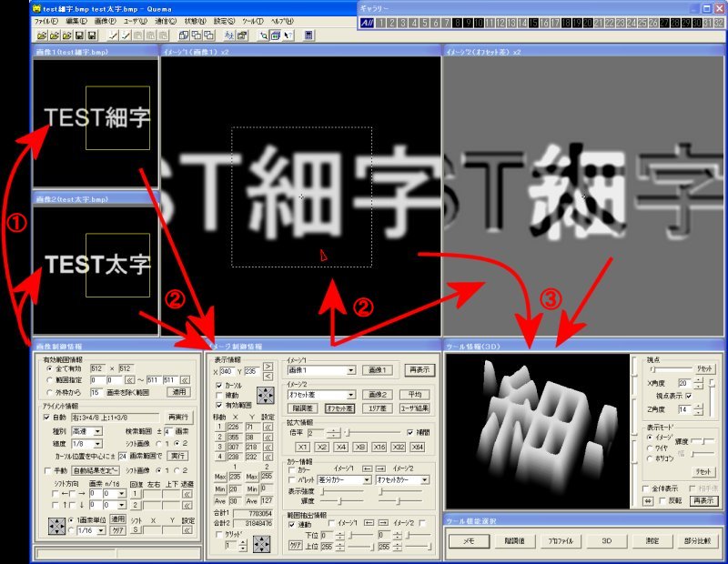Click the calculator icon in the toolbar
728x564 pixels.
[308, 35]
